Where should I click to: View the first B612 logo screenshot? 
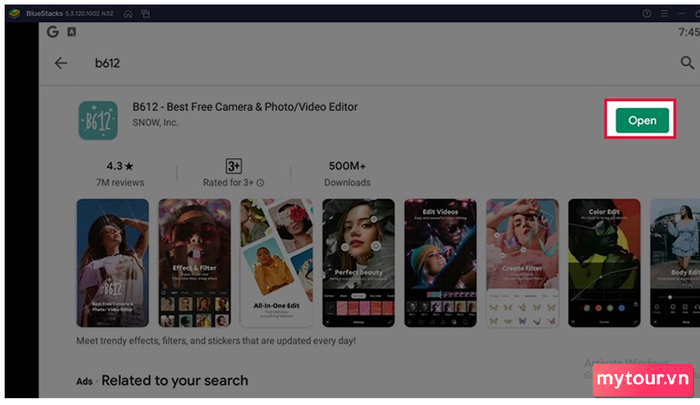tap(112, 263)
